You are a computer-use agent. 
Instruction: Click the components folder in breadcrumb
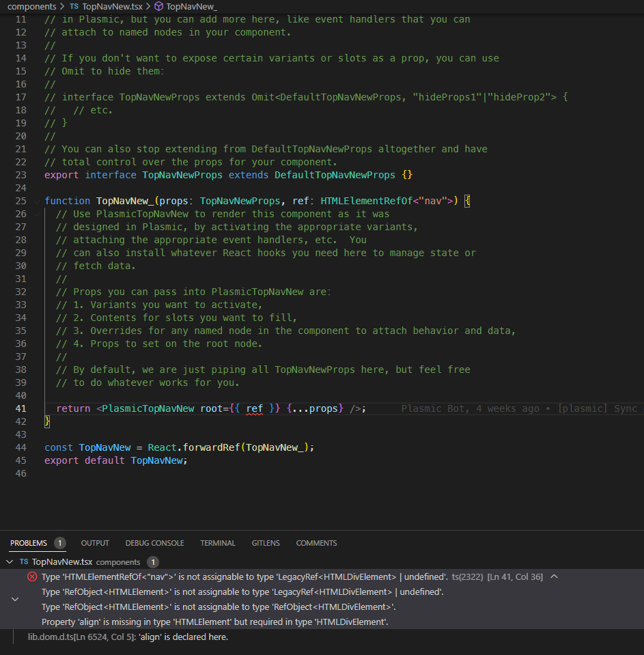coord(31,6)
